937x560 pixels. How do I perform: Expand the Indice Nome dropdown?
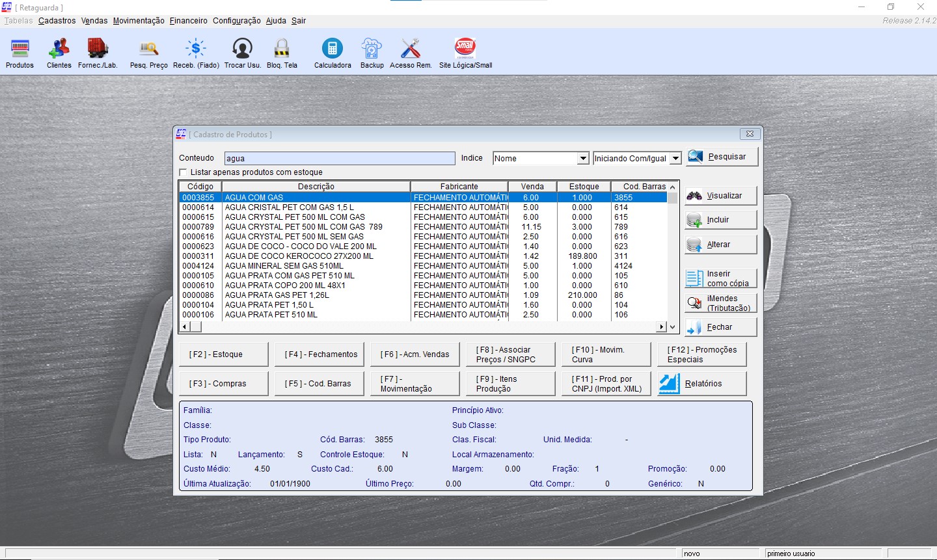click(583, 159)
